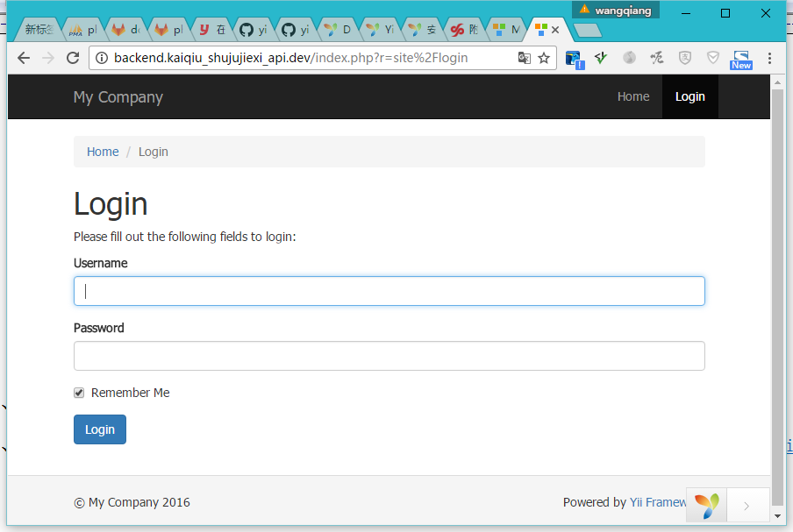The image size is (793, 532).
Task: Switch to the tab labeled M
Action: point(507,30)
